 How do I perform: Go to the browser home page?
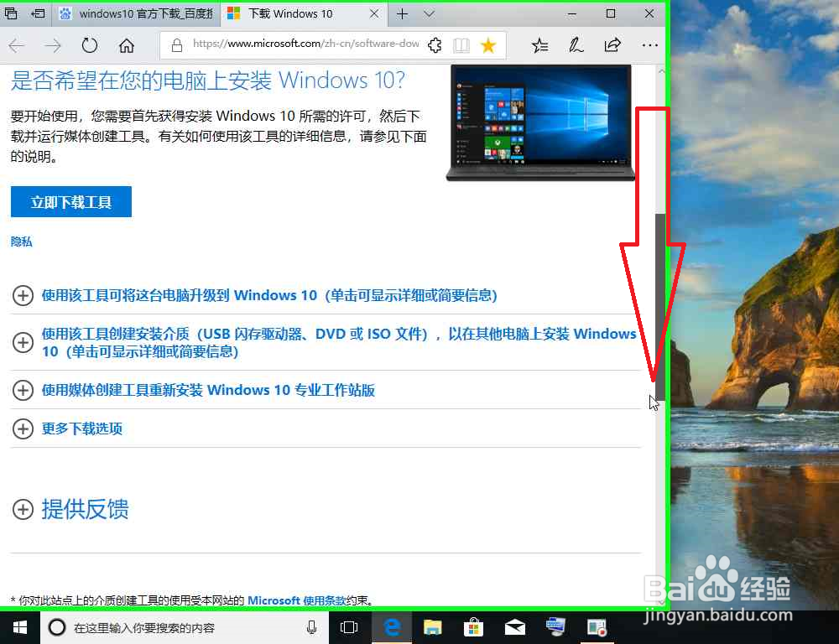[x=127, y=46]
